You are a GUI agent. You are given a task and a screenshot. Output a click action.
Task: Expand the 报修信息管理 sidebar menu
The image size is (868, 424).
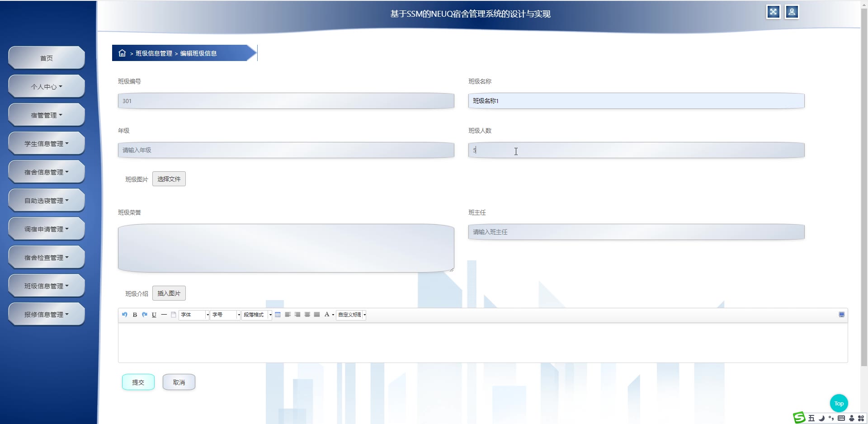pyautogui.click(x=47, y=314)
